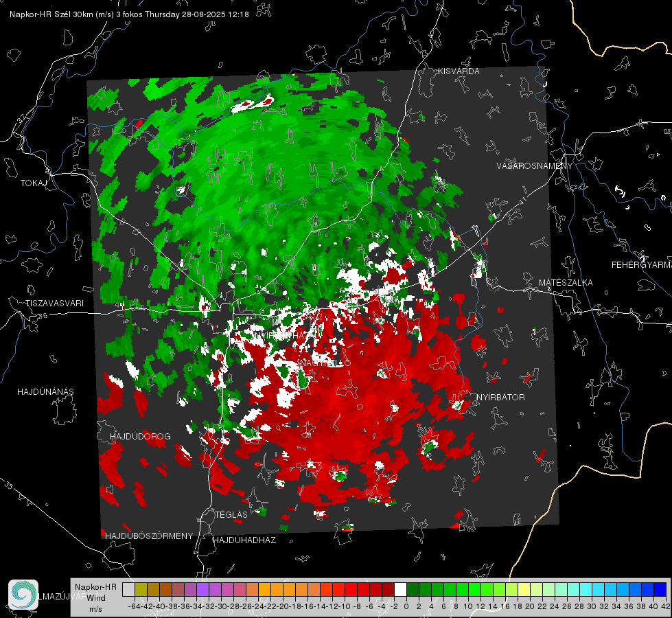Click the TISZAVASVÁRI city label
This screenshot has width=672, height=618.
pos(54,304)
